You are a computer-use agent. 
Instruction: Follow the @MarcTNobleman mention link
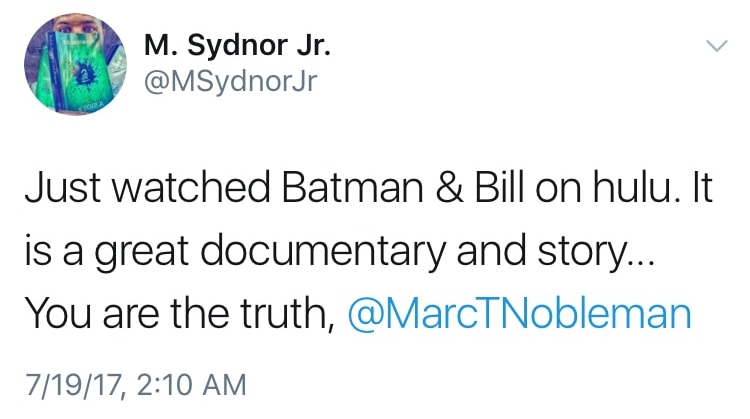[519, 314]
